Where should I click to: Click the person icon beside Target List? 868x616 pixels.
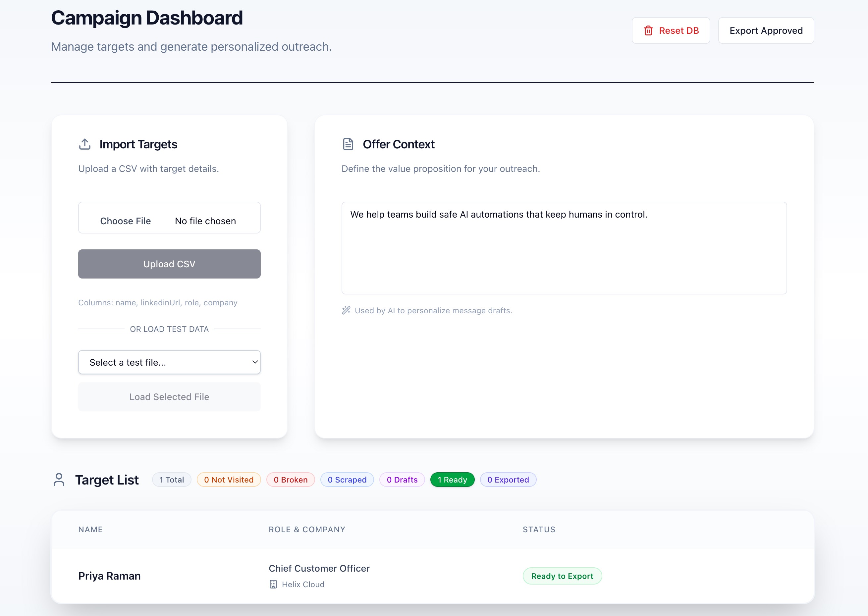point(59,480)
